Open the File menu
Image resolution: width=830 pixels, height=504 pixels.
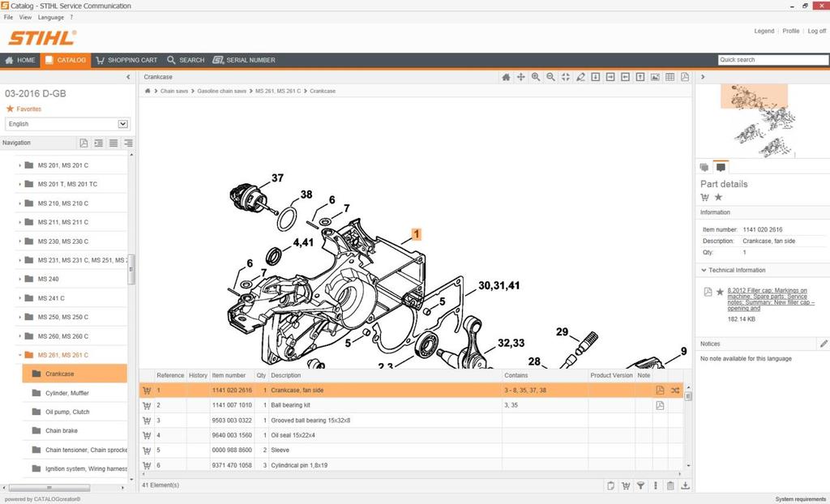[8, 18]
